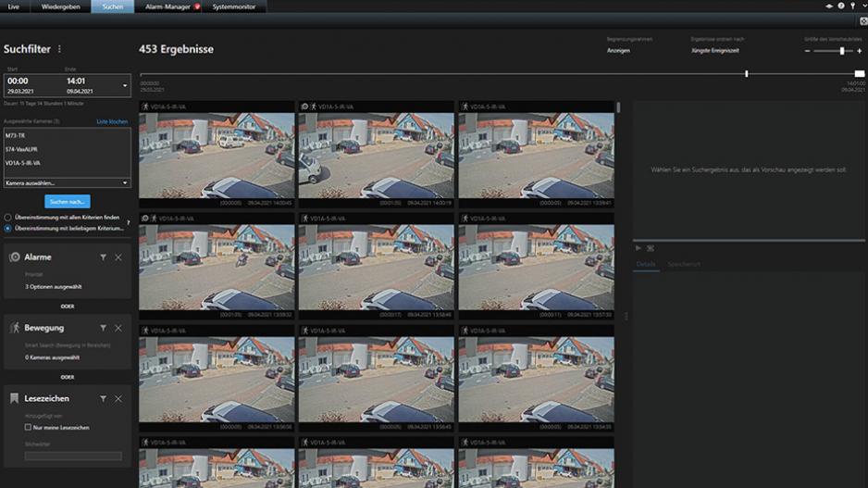Switch to the Wiedergeben tab
This screenshot has height=488, width=868.
tap(60, 6)
